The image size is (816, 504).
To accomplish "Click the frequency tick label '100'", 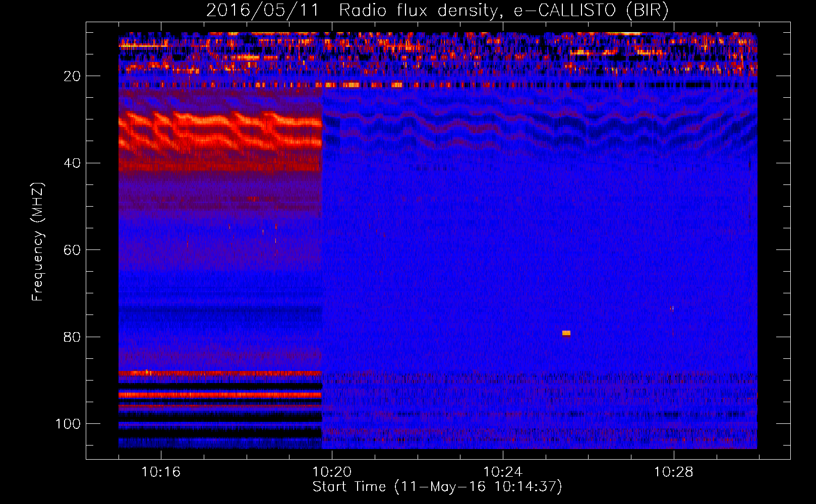I will (x=68, y=424).
